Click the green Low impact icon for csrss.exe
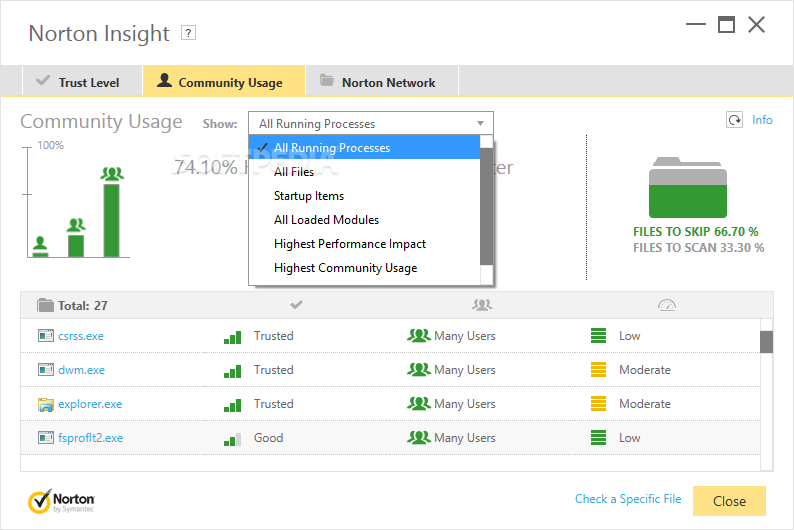 pos(599,336)
